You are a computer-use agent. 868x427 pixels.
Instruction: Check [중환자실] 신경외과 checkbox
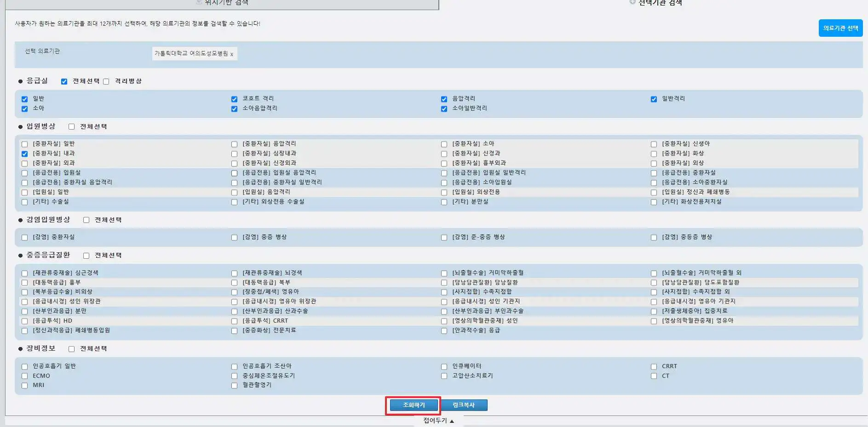pyautogui.click(x=234, y=163)
